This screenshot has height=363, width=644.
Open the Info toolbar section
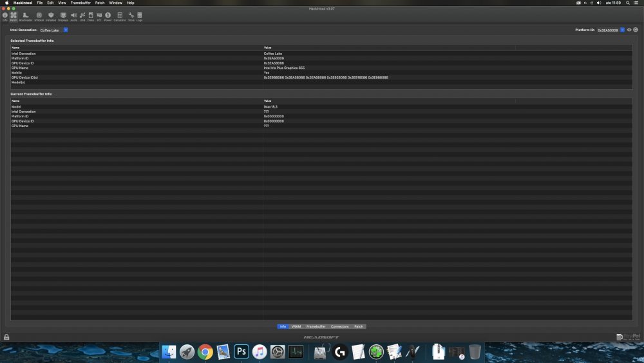(5, 17)
